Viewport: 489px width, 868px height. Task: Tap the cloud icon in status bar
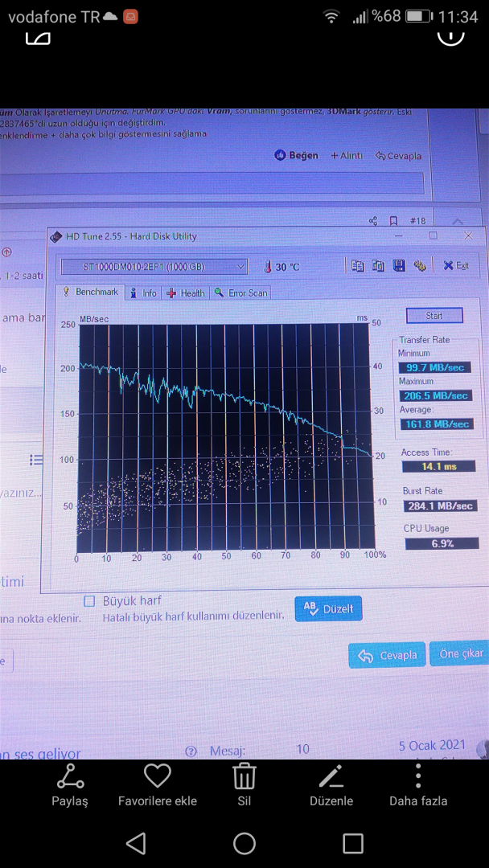(x=110, y=17)
